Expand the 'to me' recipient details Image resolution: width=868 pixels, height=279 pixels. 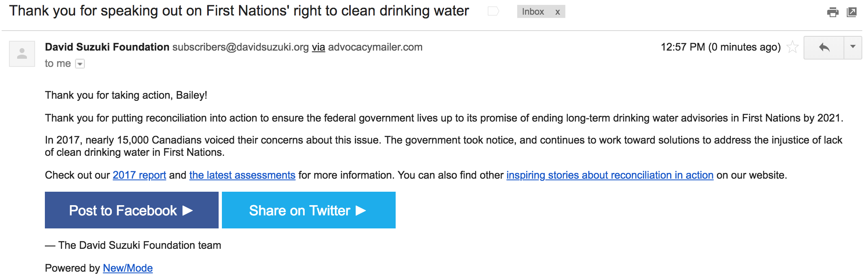[80, 64]
